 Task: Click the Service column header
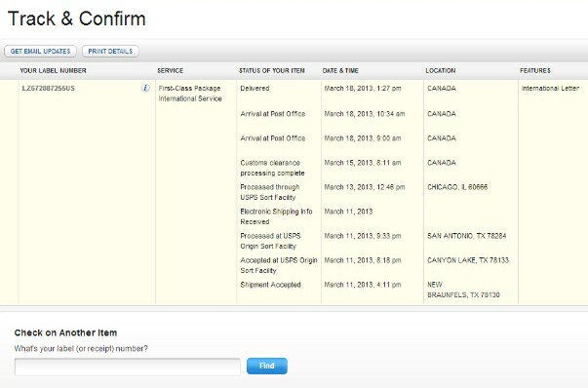pos(171,70)
